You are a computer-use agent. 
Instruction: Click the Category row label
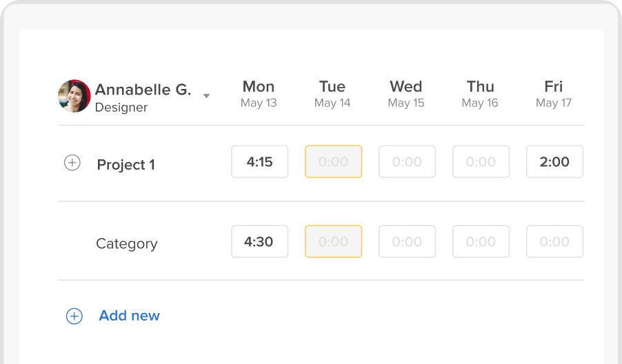(127, 243)
